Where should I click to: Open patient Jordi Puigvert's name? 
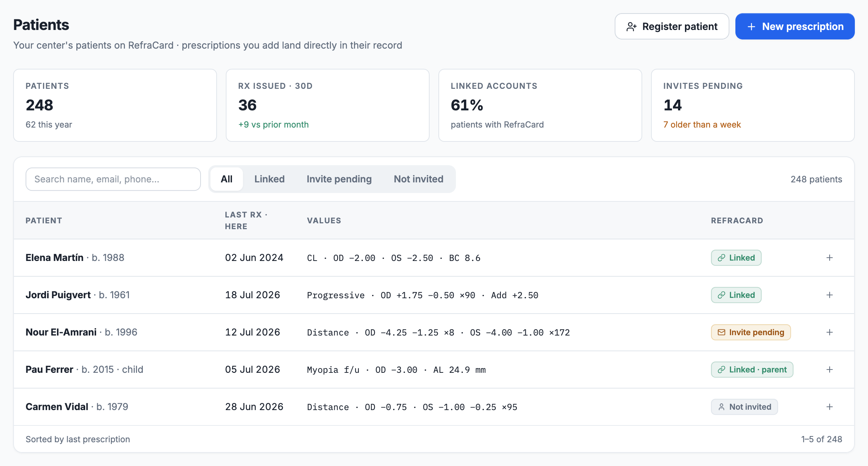[58, 295]
